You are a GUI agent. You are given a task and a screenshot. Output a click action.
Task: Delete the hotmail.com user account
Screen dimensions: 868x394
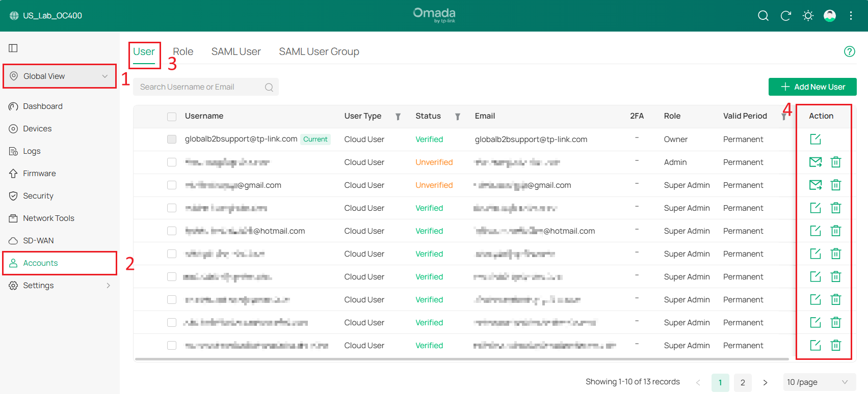coord(836,231)
